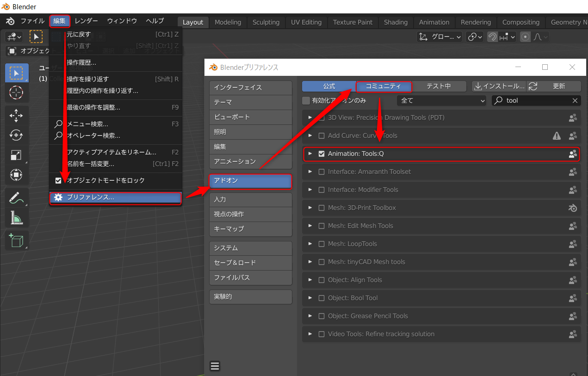Click the Blender logo in menu bar

point(10,21)
